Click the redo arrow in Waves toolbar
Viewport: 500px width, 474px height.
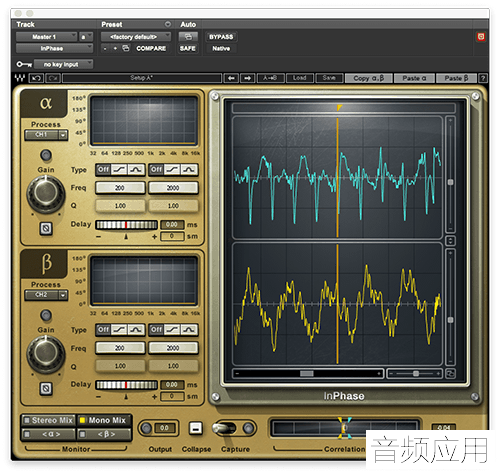point(53,78)
